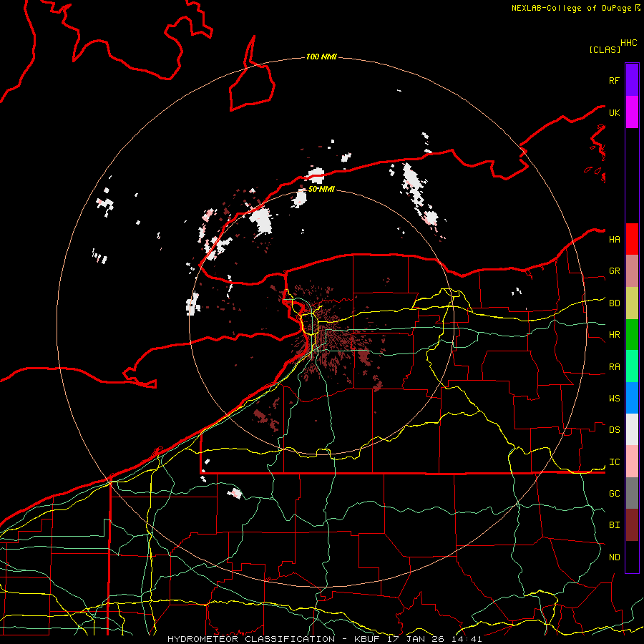Click the WS legend label
Image resolution: width=644 pixels, height=644 pixels.
[x=614, y=399]
